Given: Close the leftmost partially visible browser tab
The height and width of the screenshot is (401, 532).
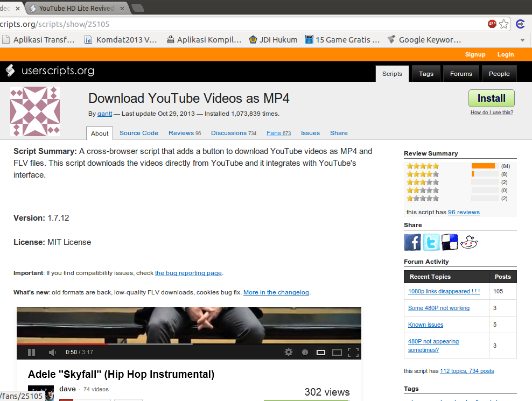Looking at the screenshot, I should 18,9.
